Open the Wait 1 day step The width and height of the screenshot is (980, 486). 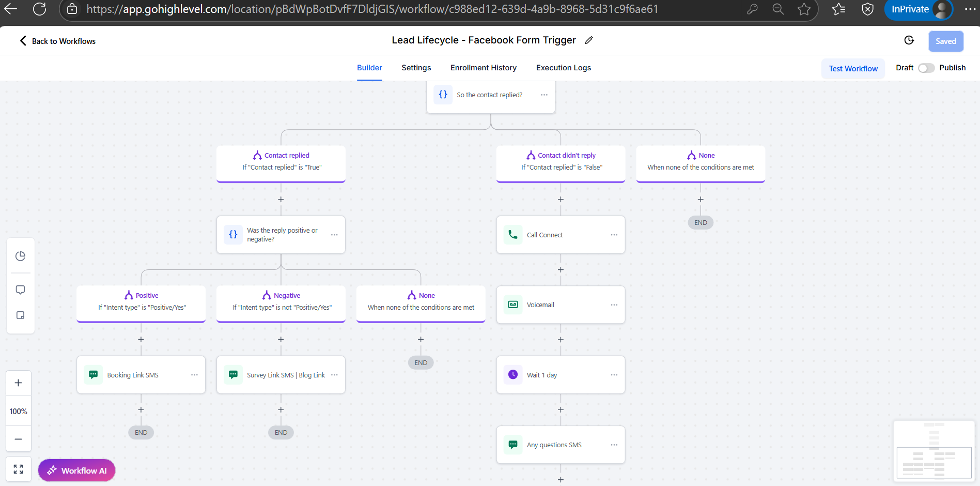(x=561, y=375)
